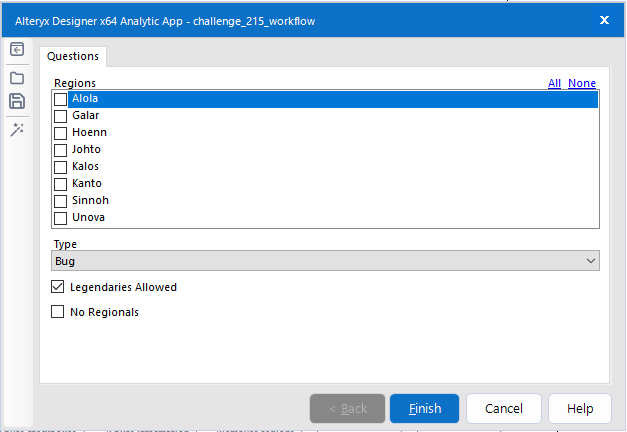Check the Alola region checkbox
Image resolution: width=627 pixels, height=432 pixels.
pos(60,99)
